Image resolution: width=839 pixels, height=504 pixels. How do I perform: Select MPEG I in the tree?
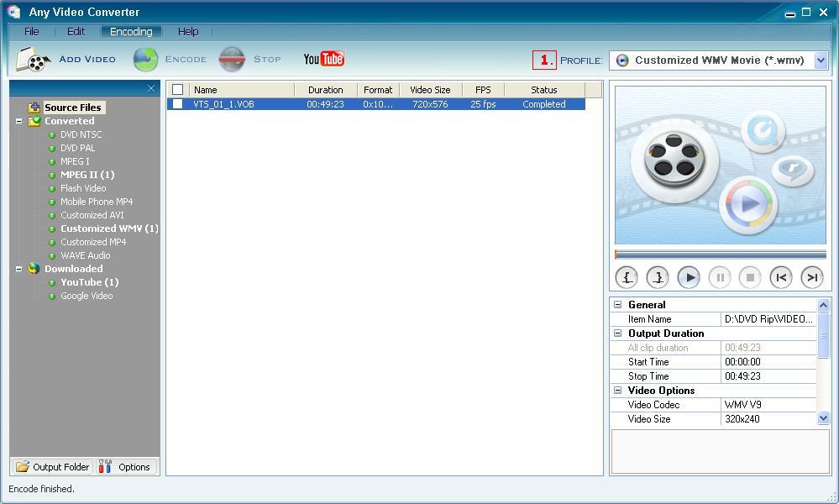click(75, 161)
